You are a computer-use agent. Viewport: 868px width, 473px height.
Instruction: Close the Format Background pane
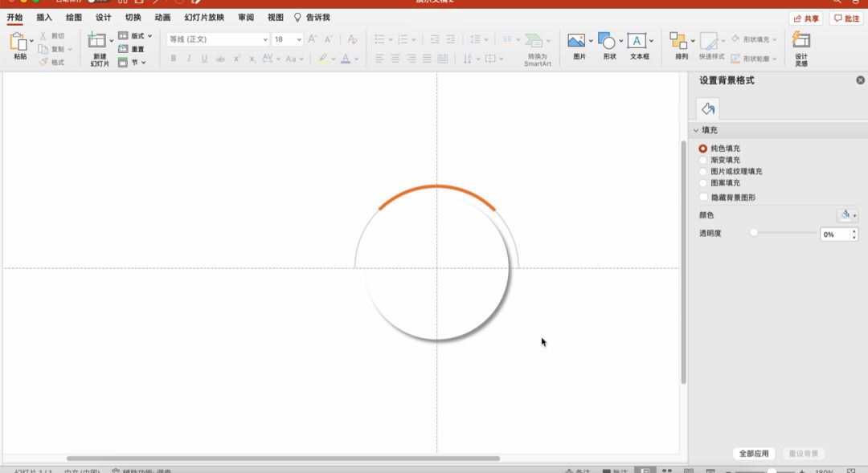(x=860, y=80)
